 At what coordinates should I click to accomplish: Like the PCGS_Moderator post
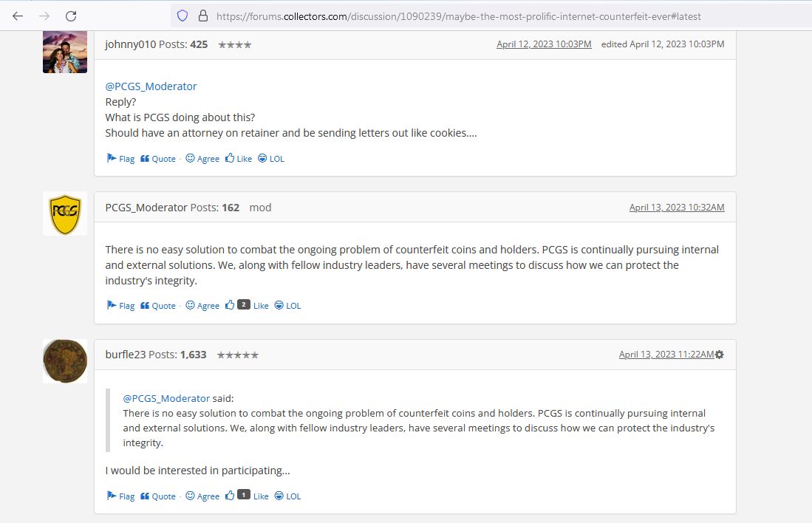point(247,306)
